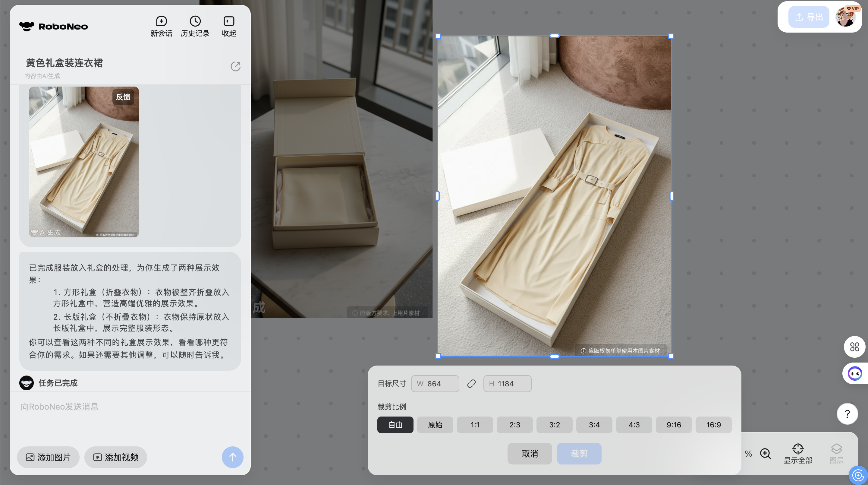Focus the 向RoboNeo发送消息 message box

pos(130,406)
